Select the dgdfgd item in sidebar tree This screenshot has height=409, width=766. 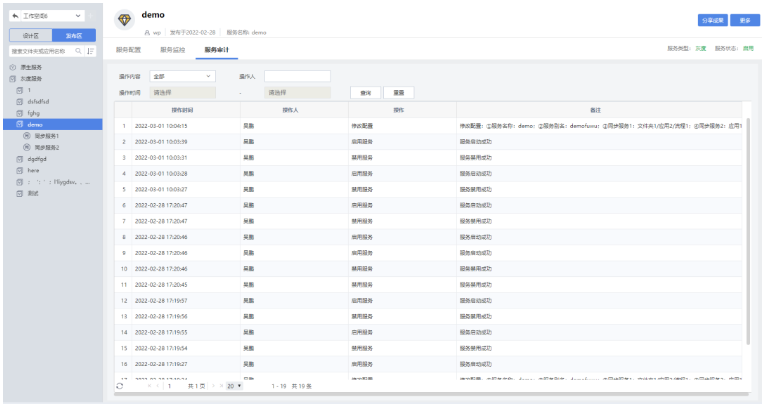[37, 159]
